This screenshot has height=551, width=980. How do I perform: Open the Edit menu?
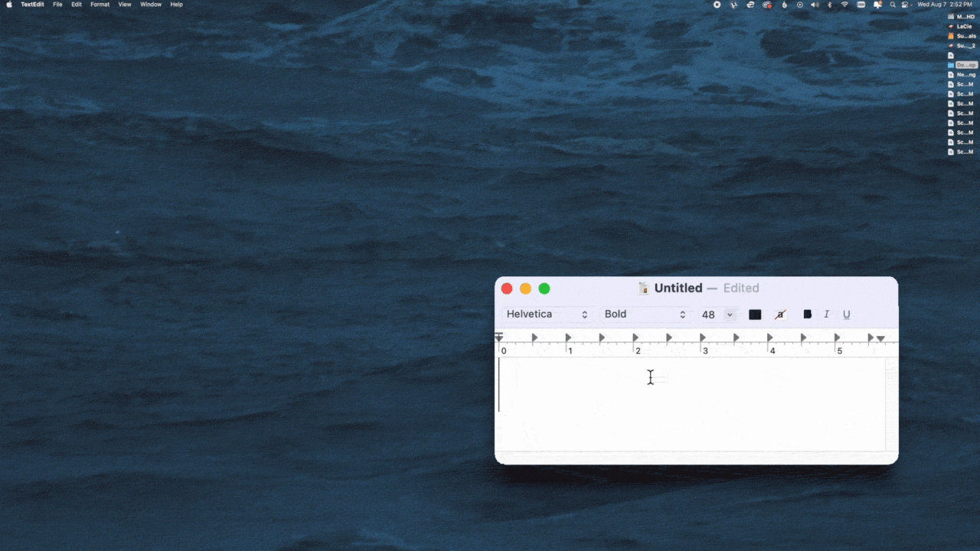pyautogui.click(x=77, y=5)
